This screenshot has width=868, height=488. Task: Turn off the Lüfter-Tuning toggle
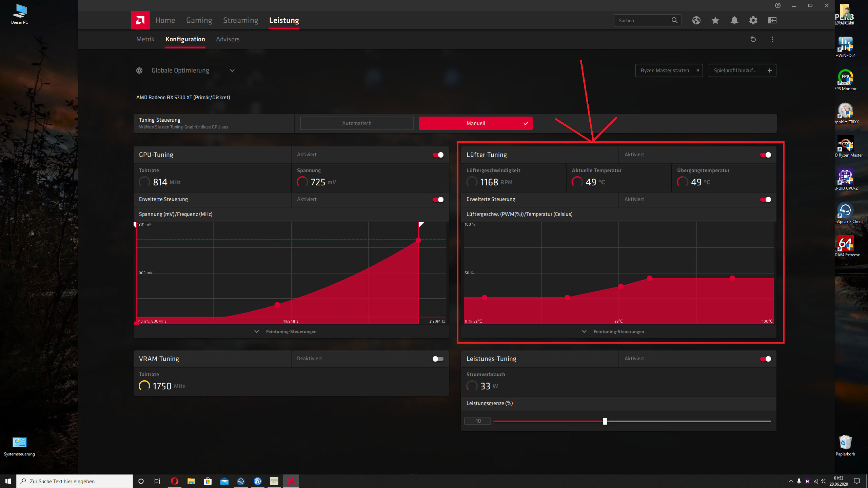(x=765, y=155)
